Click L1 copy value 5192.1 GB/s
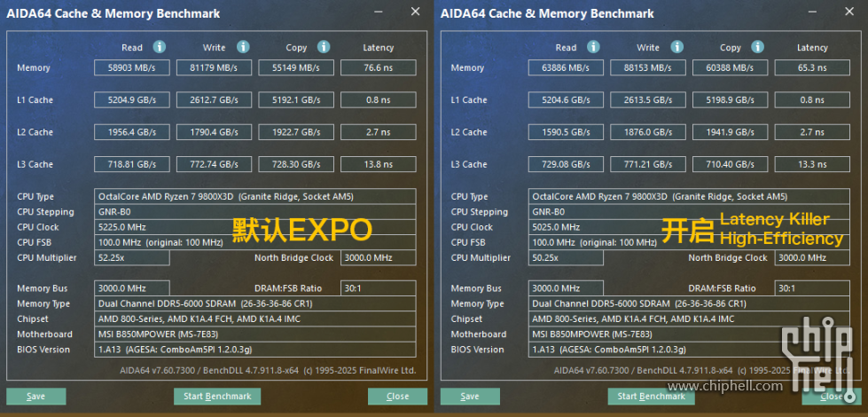The image size is (868, 417). click(296, 100)
